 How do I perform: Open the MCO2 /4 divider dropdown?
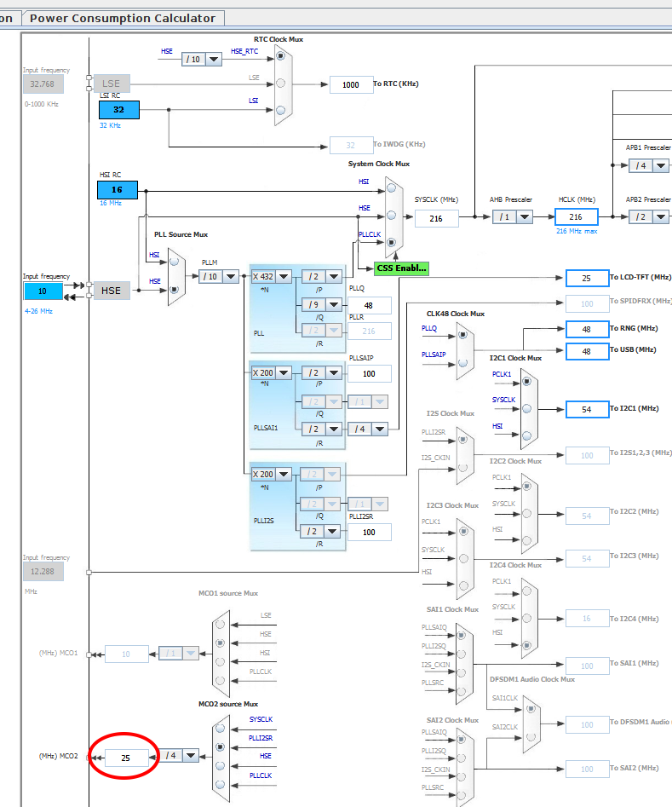point(191,756)
